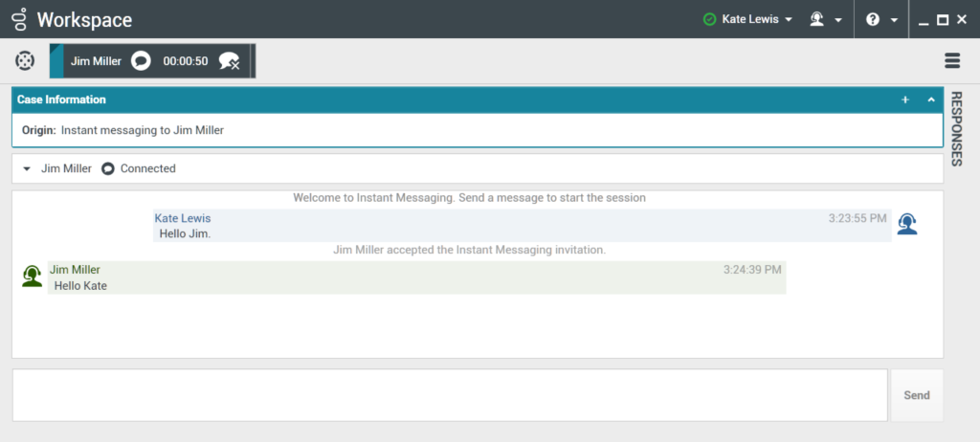The image size is (980, 442).
Task: End the instant messaging session with Jim Miller
Action: [x=229, y=61]
